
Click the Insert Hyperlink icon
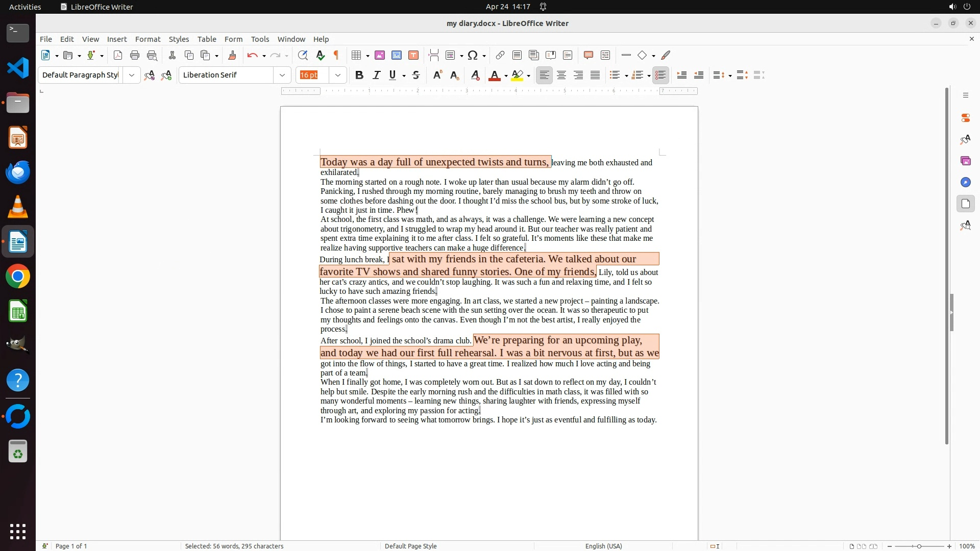[500, 56]
